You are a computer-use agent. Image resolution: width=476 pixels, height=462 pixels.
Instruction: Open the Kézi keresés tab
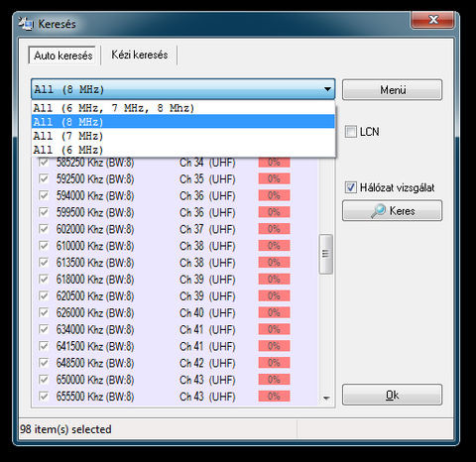tap(140, 55)
